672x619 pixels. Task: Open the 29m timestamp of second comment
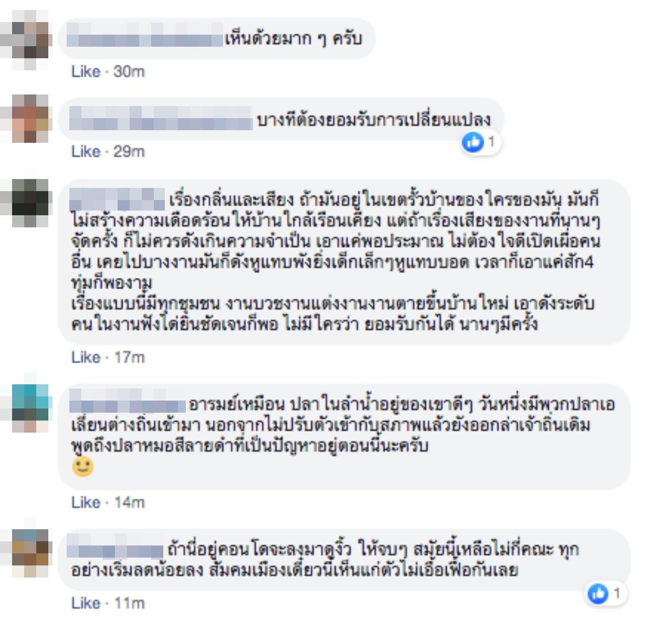[x=129, y=152]
